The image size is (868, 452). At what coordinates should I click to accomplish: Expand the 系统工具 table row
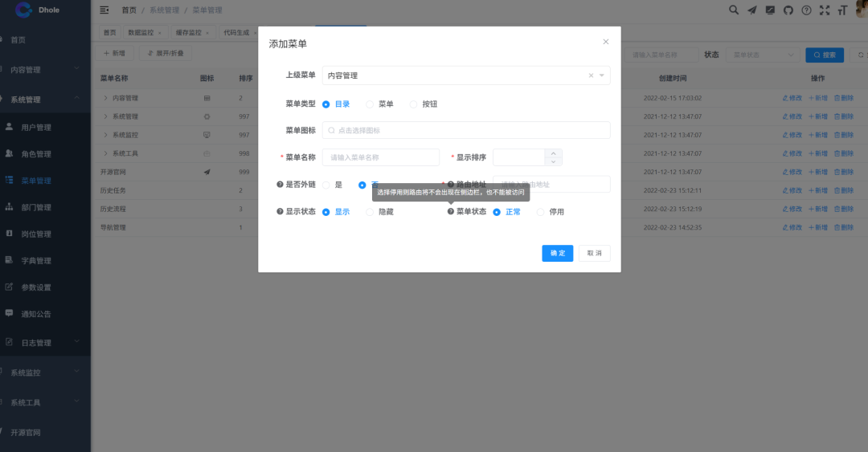[x=106, y=153]
